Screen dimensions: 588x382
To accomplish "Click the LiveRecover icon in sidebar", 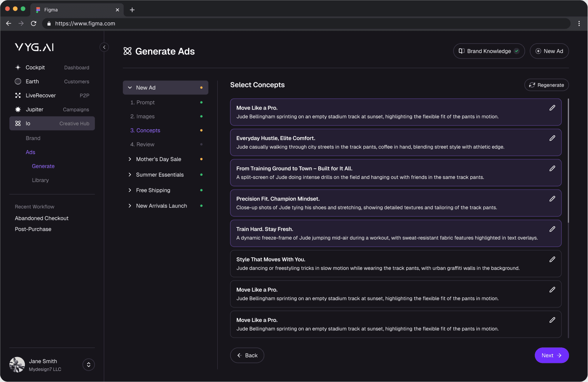I will tap(18, 96).
